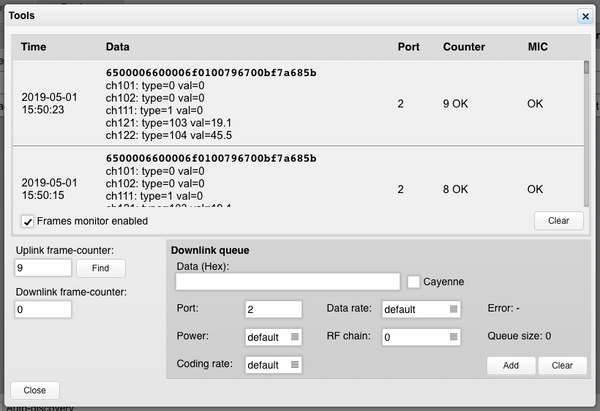This screenshot has height=411, width=600.
Task: Click the Counter column header
Action: 464,47
